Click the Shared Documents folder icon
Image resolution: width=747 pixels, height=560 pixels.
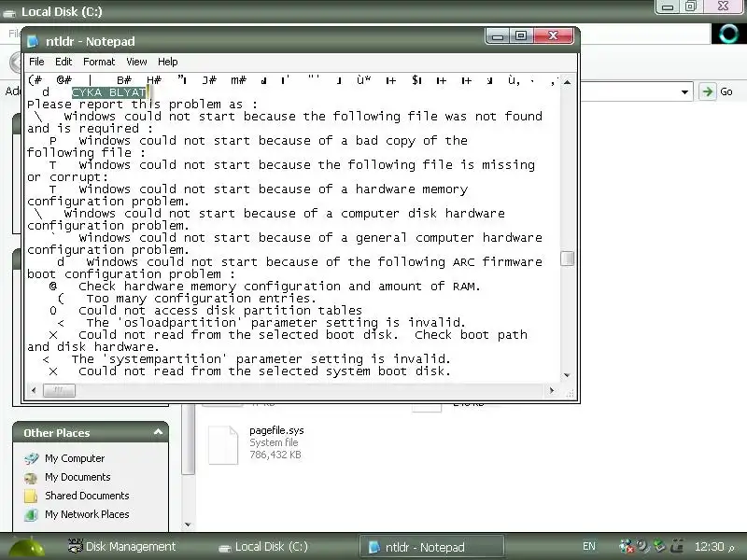[x=31, y=497]
